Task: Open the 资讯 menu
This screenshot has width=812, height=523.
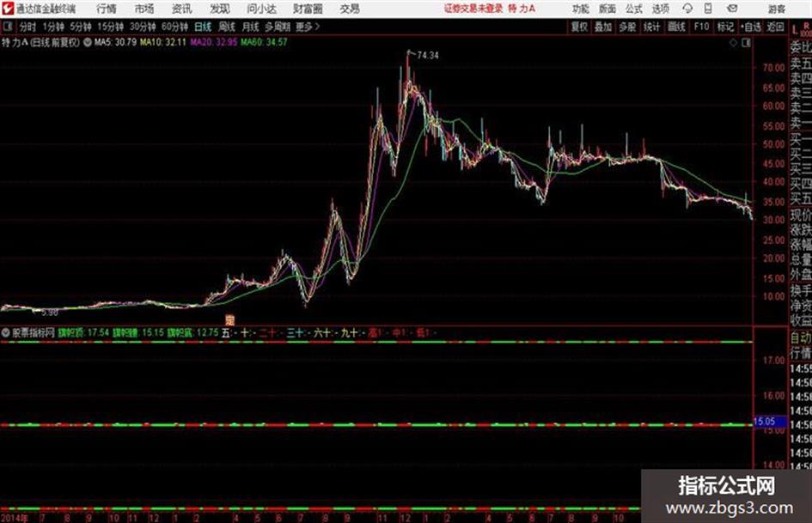Action: tap(181, 9)
